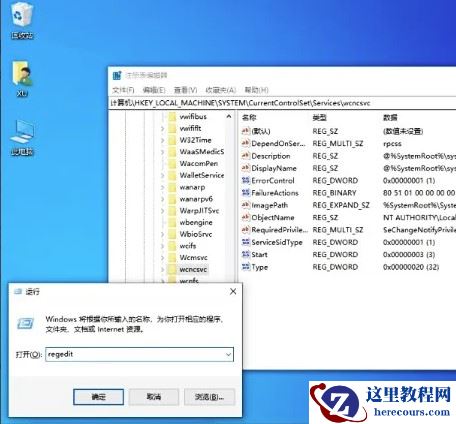Select the ServiceSidType DWORD icon
The image size is (456, 424).
coord(246,242)
